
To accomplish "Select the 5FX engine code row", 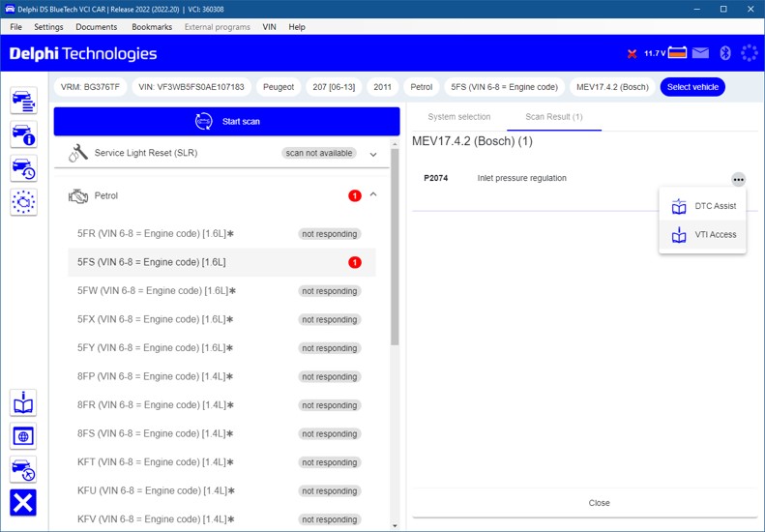I will point(222,320).
